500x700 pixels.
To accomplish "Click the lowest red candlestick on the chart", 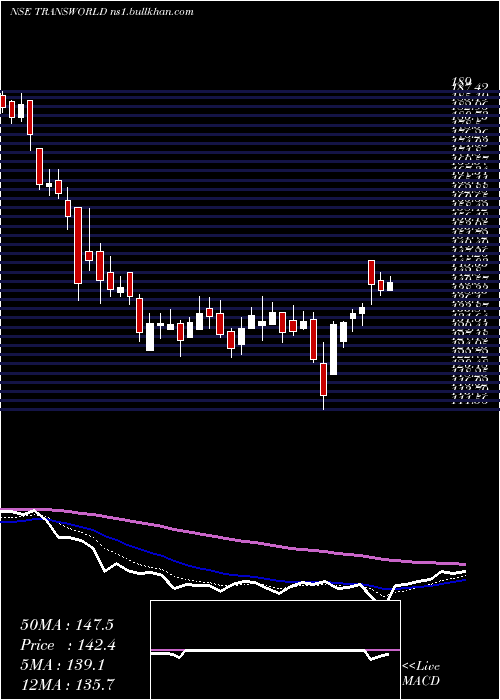I will point(323,379).
